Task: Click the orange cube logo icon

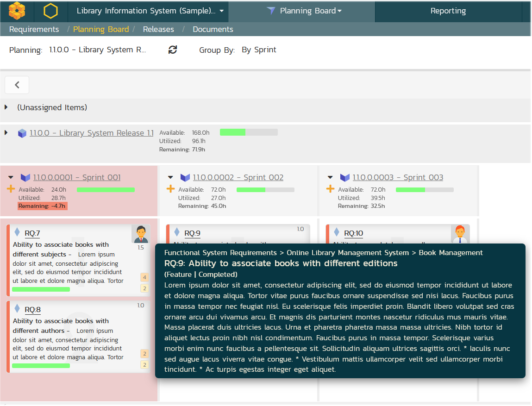Action: tap(17, 11)
